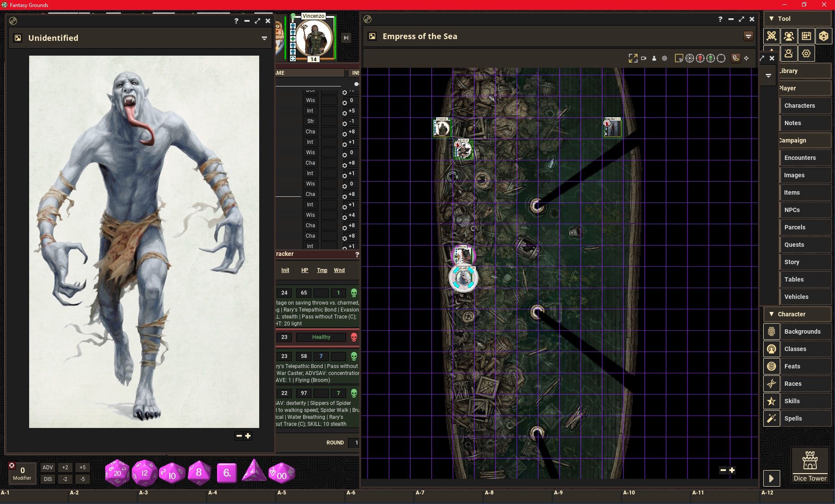Click the green skull target icon in map toolbar
The width and height of the screenshot is (835, 504).
click(710, 58)
